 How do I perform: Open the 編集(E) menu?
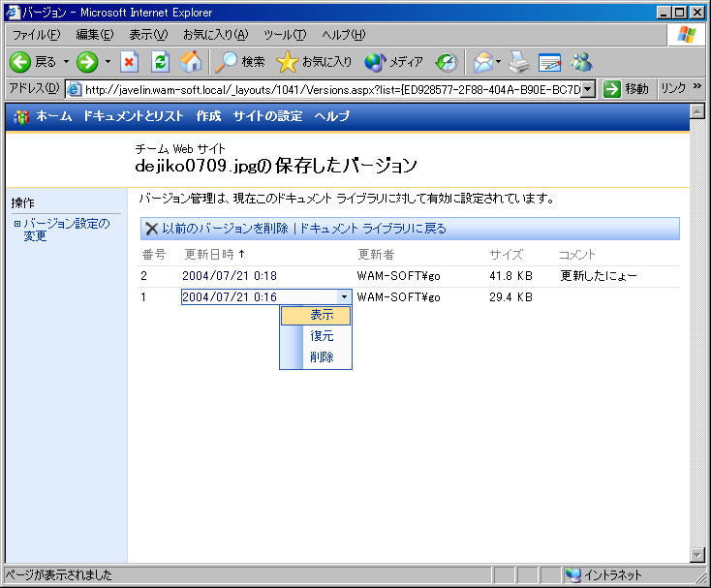click(95, 35)
